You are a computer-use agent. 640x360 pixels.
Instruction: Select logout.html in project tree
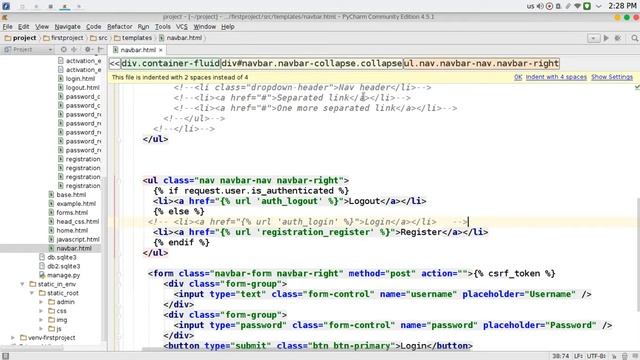tap(78, 88)
